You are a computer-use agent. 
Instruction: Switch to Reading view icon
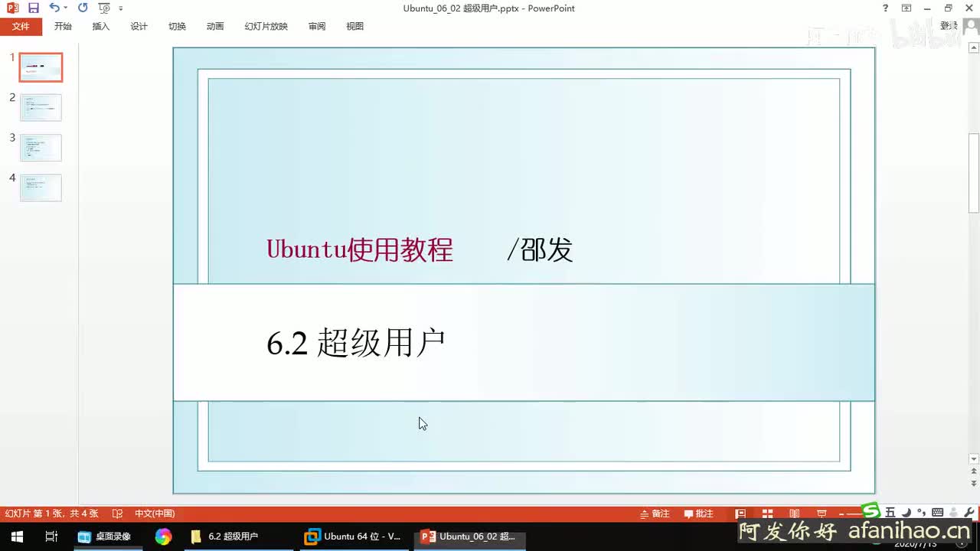coord(795,514)
